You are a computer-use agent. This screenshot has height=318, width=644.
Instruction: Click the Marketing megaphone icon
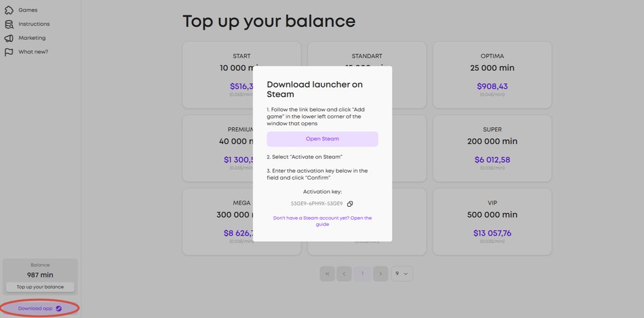(9, 38)
